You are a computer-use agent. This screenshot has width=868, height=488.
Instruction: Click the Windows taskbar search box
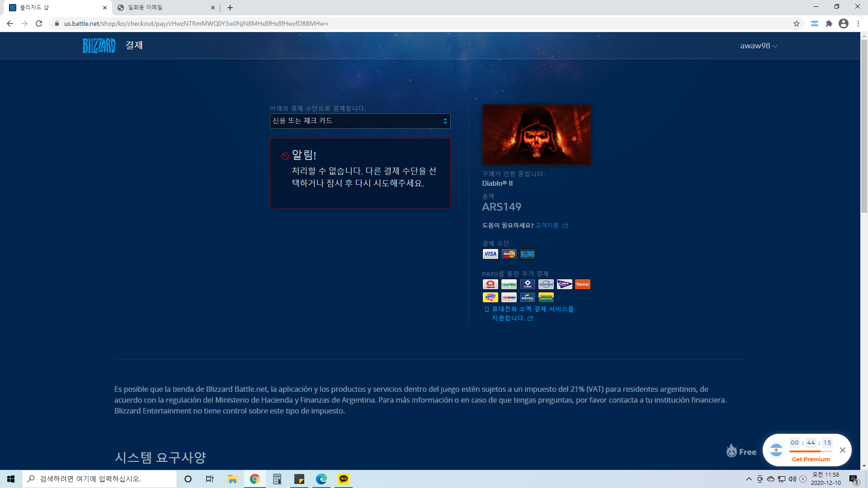click(x=99, y=479)
